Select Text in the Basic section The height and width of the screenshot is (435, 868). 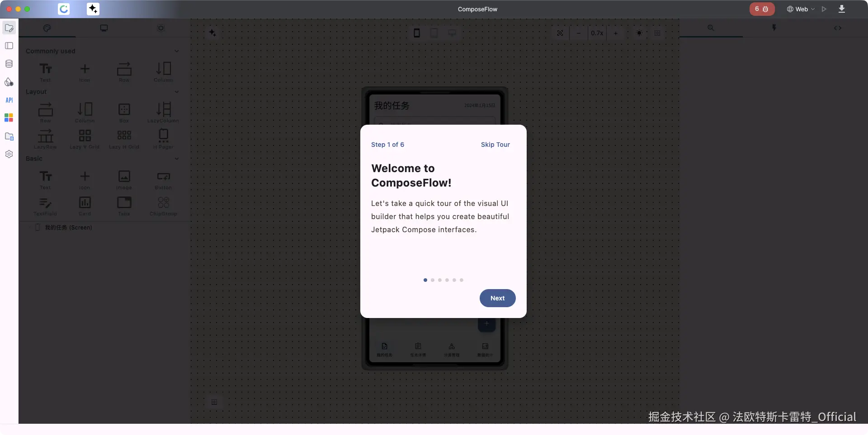point(45,179)
